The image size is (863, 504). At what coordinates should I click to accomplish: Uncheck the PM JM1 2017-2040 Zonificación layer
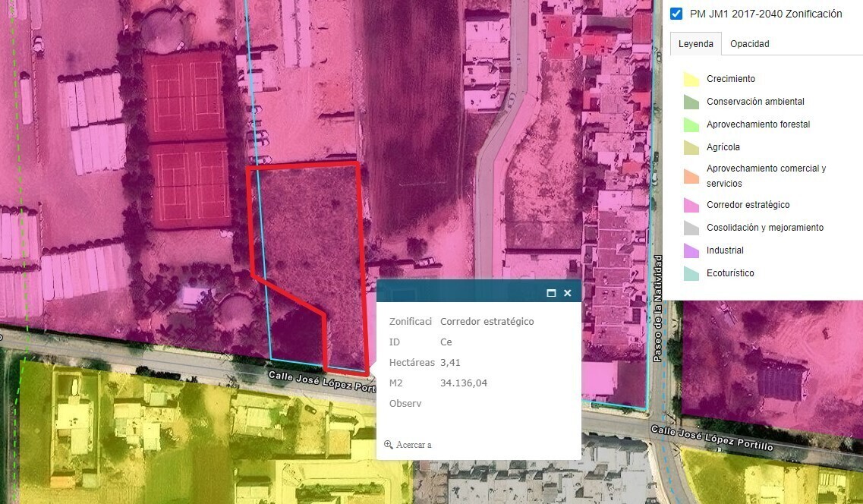coord(677,14)
